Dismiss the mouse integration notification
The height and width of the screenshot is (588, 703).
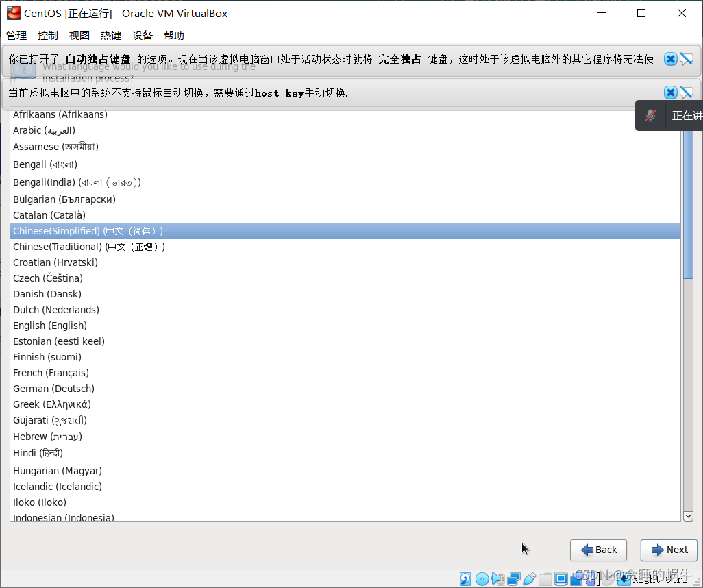point(670,93)
